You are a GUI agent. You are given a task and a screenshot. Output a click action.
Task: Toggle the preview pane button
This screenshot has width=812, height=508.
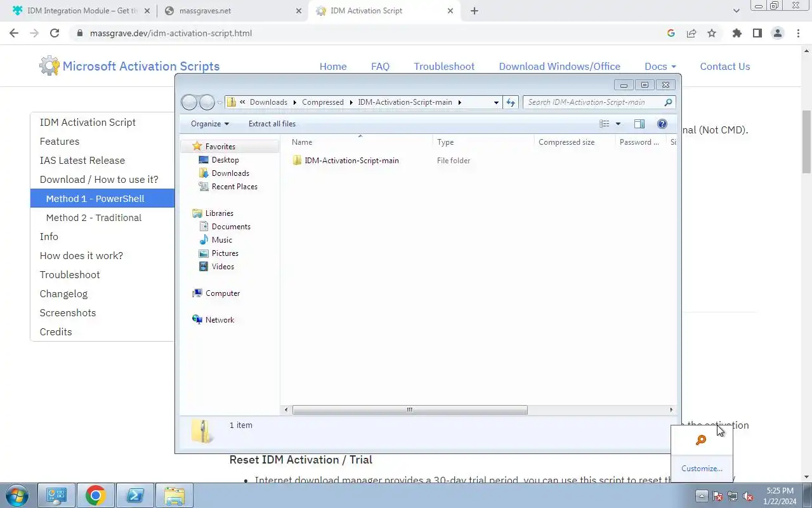pos(639,124)
